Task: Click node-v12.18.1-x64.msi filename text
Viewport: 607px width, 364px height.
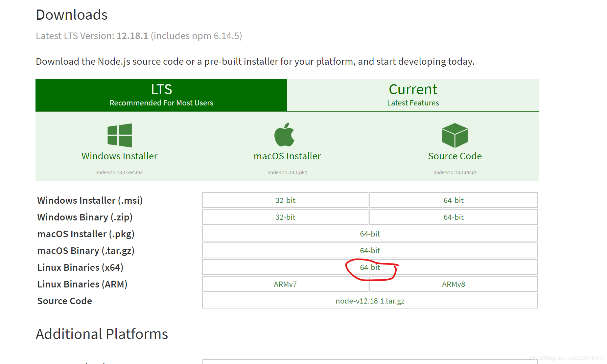Action: [120, 172]
